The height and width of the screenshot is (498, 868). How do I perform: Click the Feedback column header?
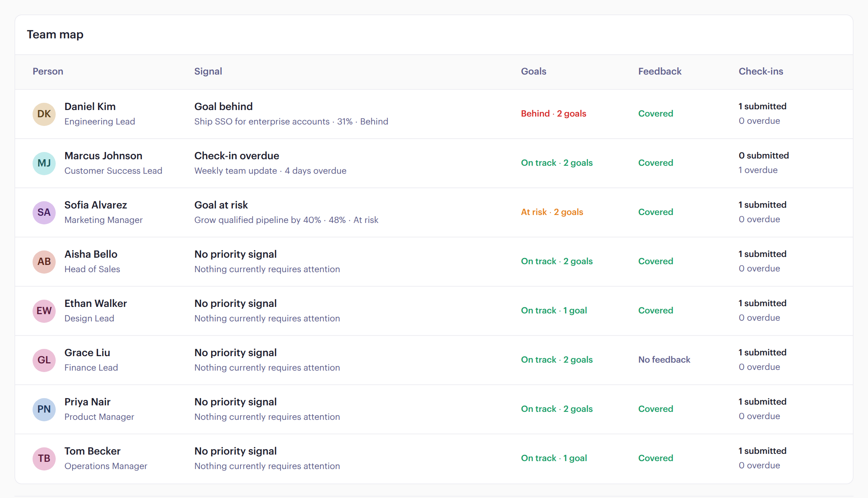[x=660, y=71]
